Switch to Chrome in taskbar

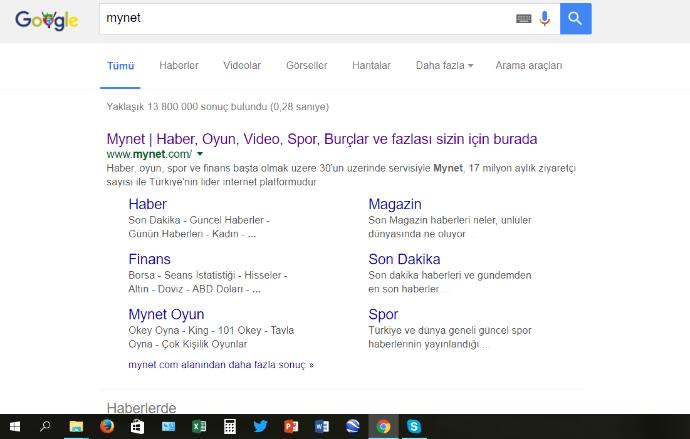(383, 426)
